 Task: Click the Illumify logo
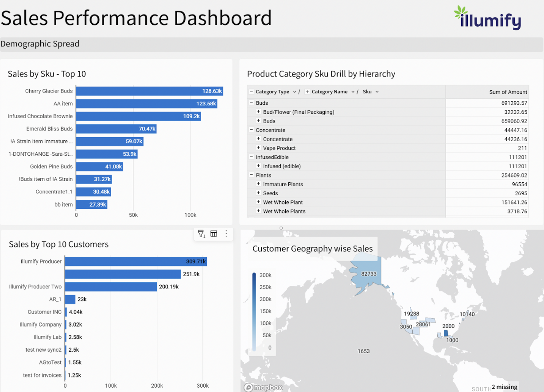pos(488,19)
